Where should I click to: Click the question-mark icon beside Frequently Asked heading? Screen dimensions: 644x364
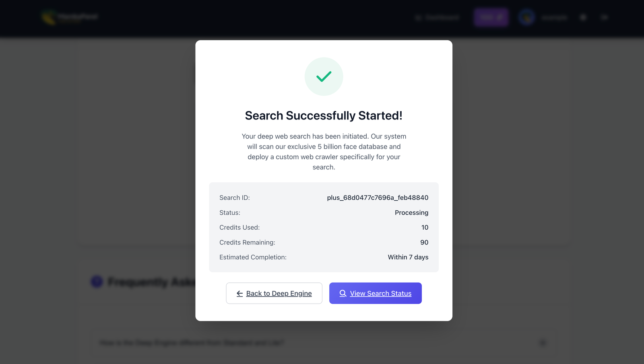[96, 282]
